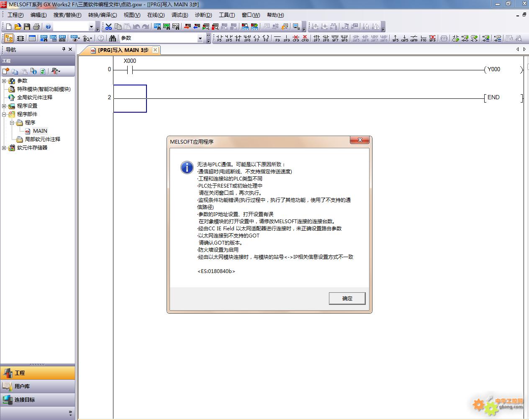Open the blue Help question mark icon
This screenshot has height=420, width=529.
tap(48, 27)
